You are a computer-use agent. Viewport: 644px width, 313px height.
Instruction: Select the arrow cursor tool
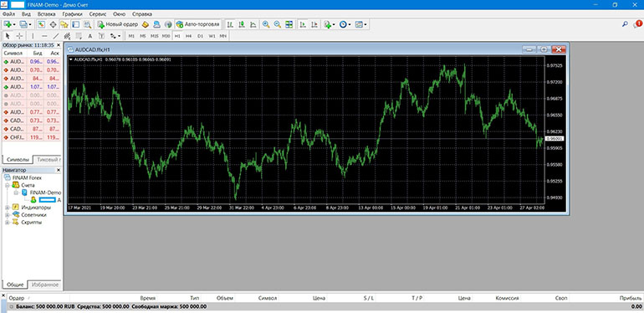pos(8,36)
